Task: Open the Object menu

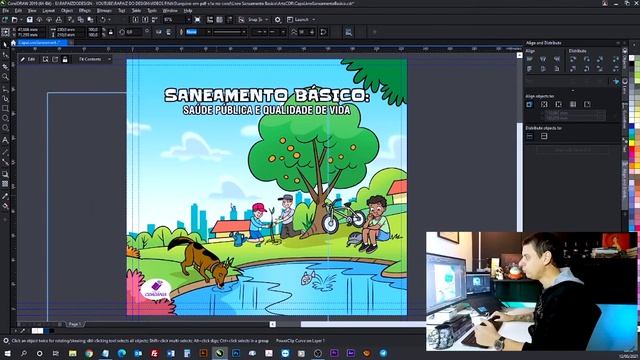Action: 67,11
